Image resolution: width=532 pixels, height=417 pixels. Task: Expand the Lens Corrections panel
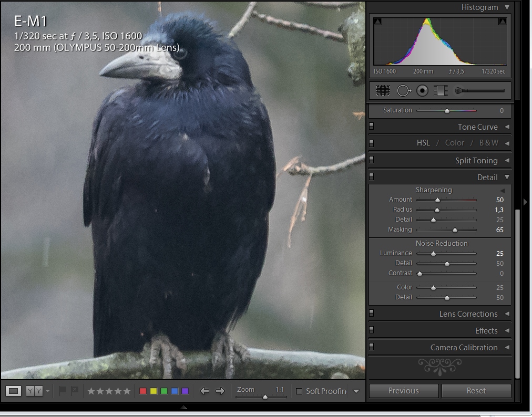(x=507, y=314)
